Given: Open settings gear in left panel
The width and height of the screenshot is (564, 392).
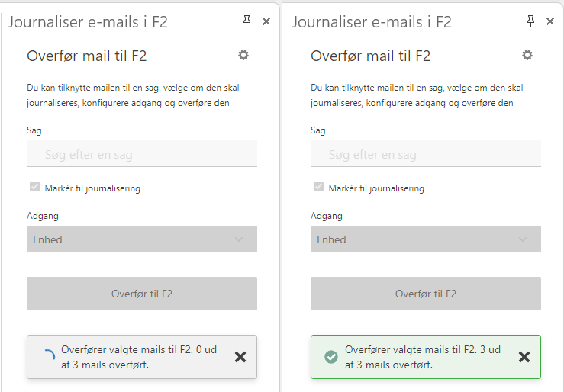Looking at the screenshot, I should click(x=243, y=55).
